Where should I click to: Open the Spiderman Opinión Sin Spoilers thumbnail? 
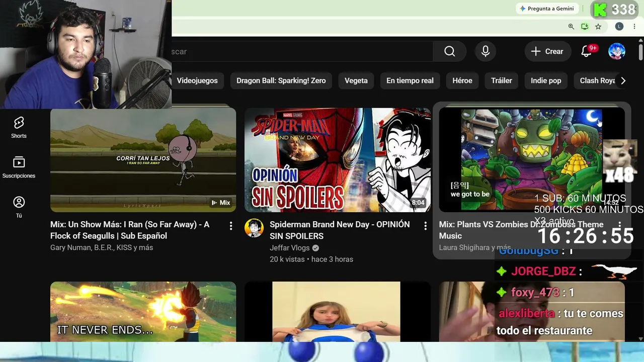[x=338, y=160]
